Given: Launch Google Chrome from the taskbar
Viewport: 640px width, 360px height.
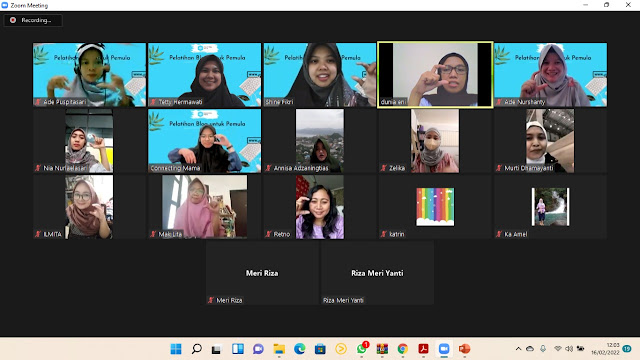Looking at the screenshot, I should (402, 349).
